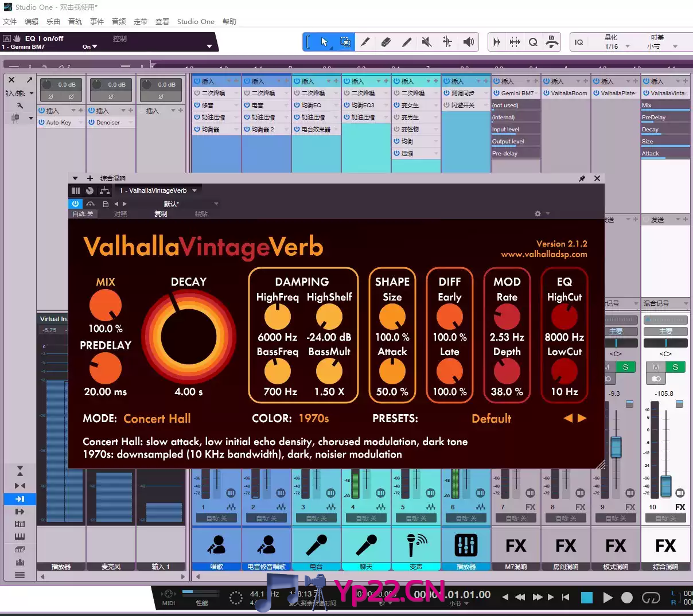Open the 1970s color selector
The image size is (693, 616).
(314, 418)
